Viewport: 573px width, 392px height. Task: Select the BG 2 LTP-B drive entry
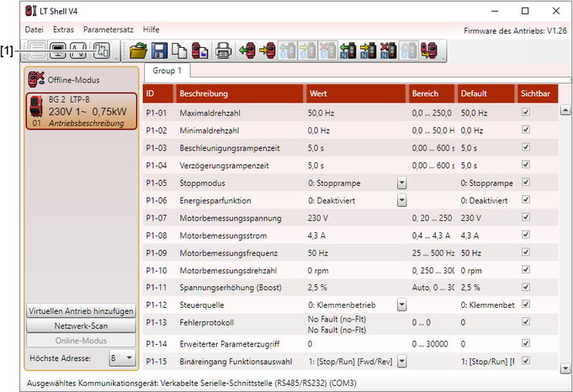[x=81, y=111]
